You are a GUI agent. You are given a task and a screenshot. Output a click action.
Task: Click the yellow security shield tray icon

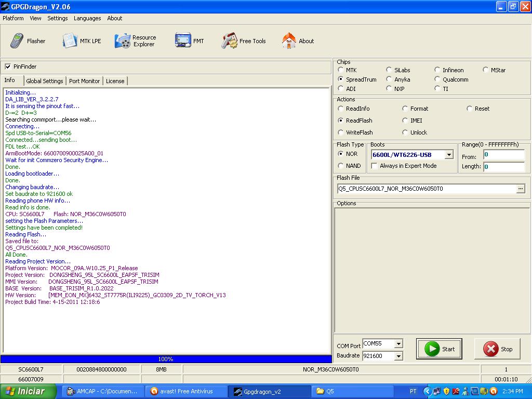[446, 391]
